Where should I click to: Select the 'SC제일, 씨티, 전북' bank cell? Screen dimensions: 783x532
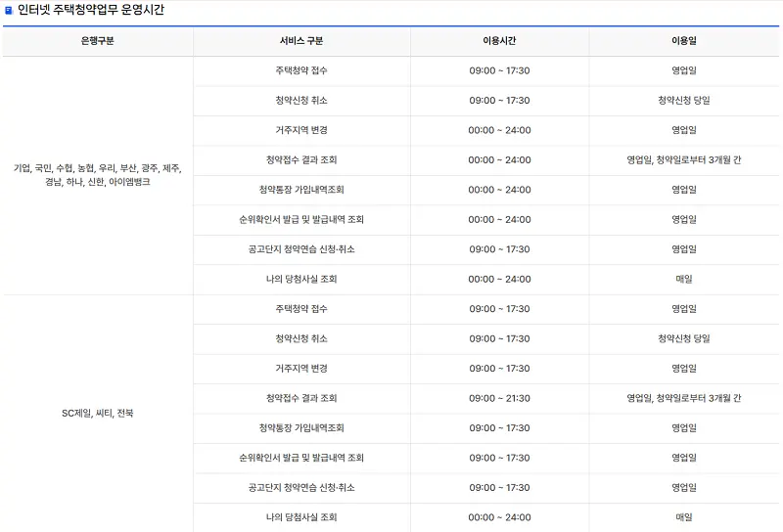pos(97,414)
